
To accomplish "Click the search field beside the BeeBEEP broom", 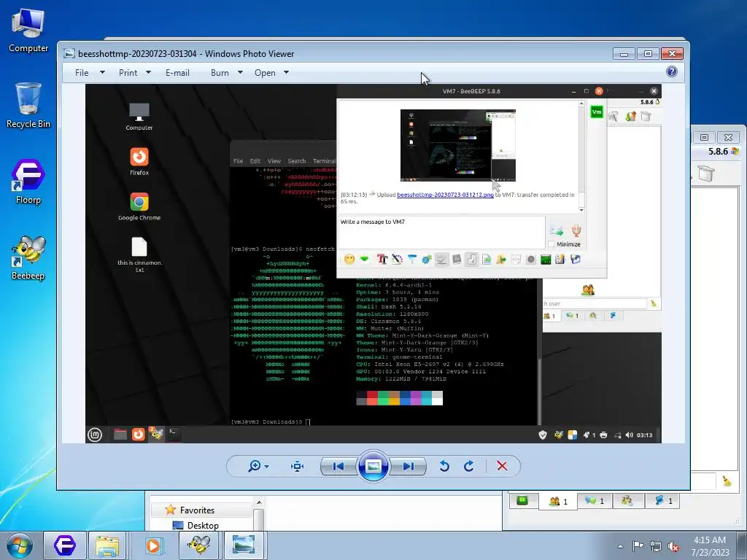I will pos(703,481).
